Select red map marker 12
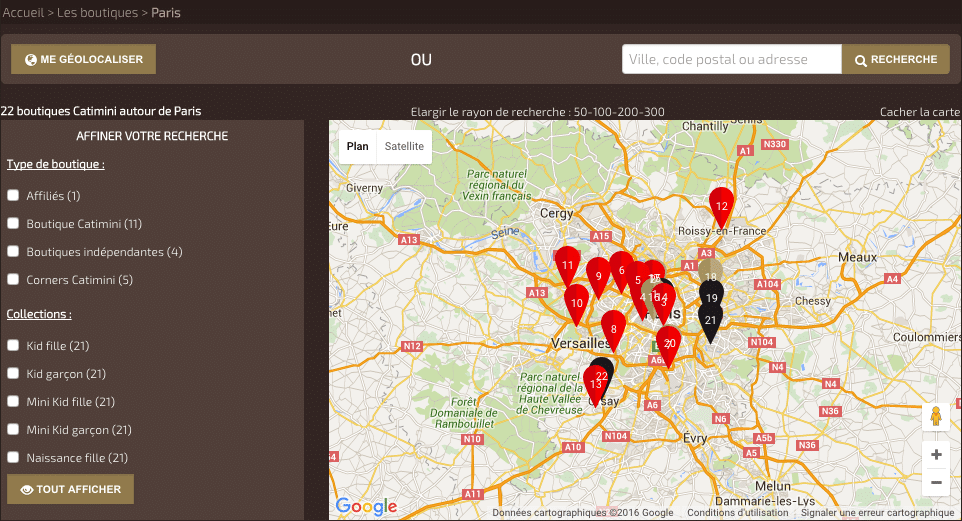The width and height of the screenshot is (962, 521). pyautogui.click(x=722, y=207)
